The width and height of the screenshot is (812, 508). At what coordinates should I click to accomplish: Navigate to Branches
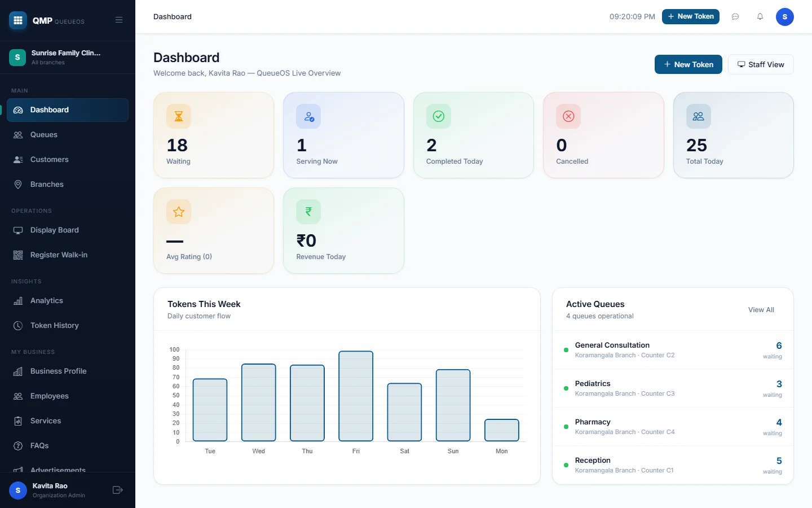tap(68, 185)
